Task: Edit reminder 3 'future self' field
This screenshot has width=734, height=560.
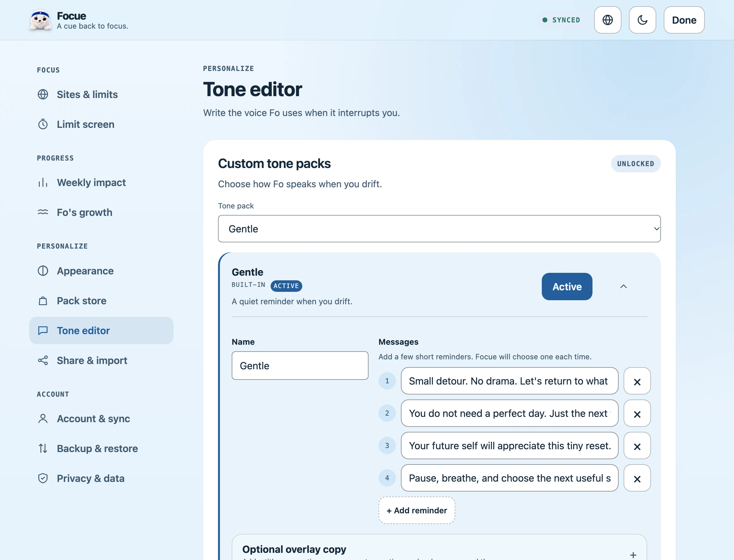Action: click(x=509, y=446)
